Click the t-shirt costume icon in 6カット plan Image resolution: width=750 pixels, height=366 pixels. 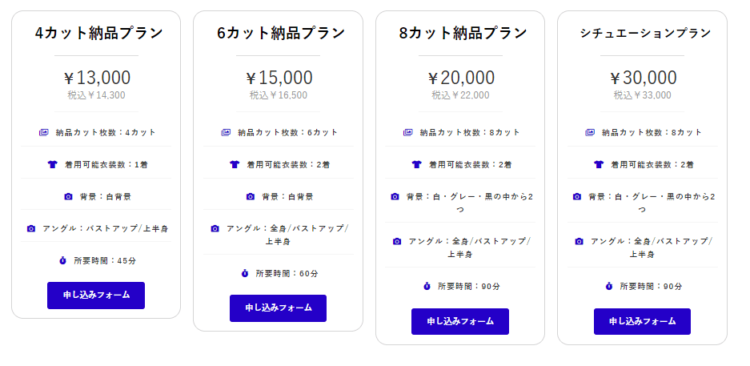[x=234, y=165]
